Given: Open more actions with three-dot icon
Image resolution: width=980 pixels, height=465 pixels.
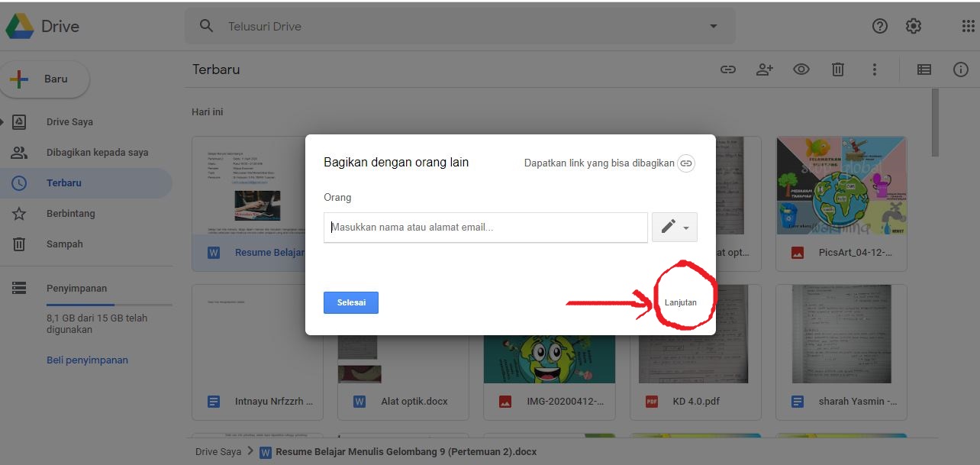Looking at the screenshot, I should (874, 69).
